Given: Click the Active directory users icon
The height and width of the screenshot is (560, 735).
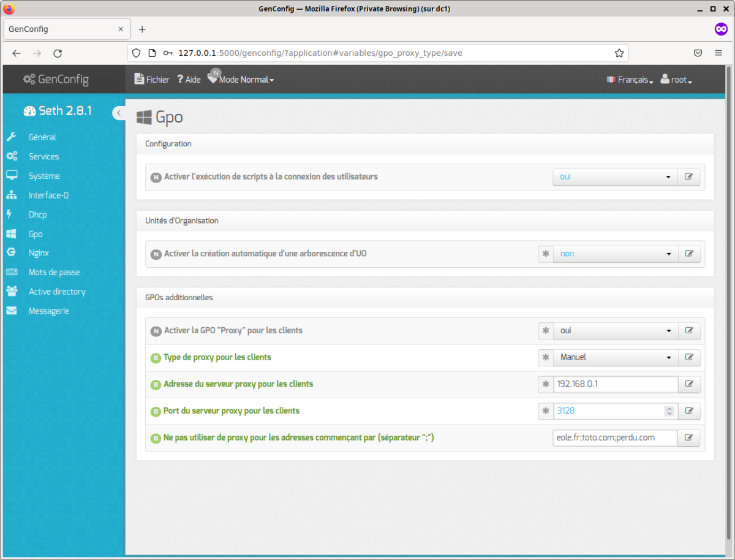Looking at the screenshot, I should click(12, 292).
